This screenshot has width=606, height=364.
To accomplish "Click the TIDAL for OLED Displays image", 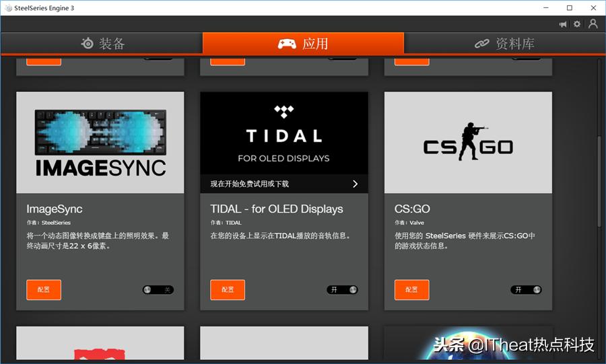I will tap(284, 133).
